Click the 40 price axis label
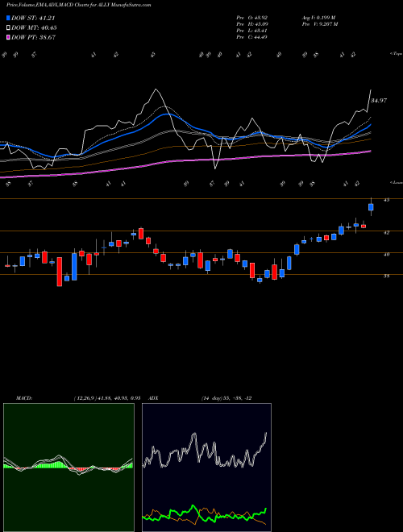Viewport: 403px width, 532px height. click(386, 254)
